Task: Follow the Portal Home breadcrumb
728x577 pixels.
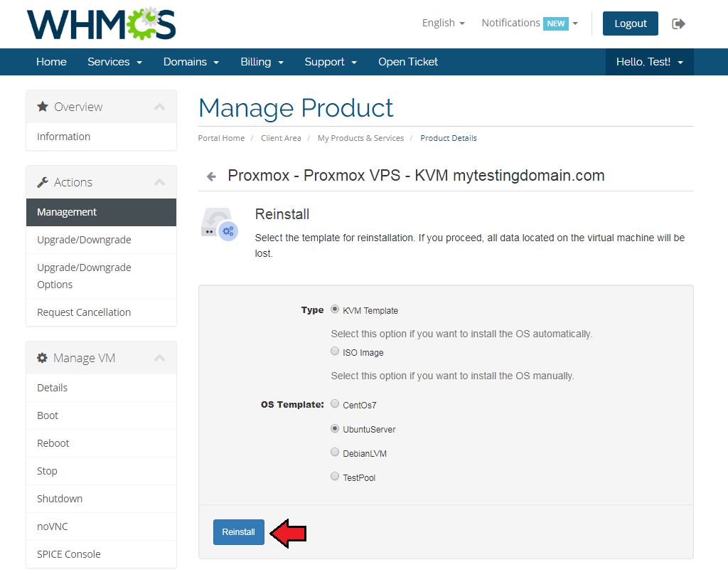Action: [221, 138]
